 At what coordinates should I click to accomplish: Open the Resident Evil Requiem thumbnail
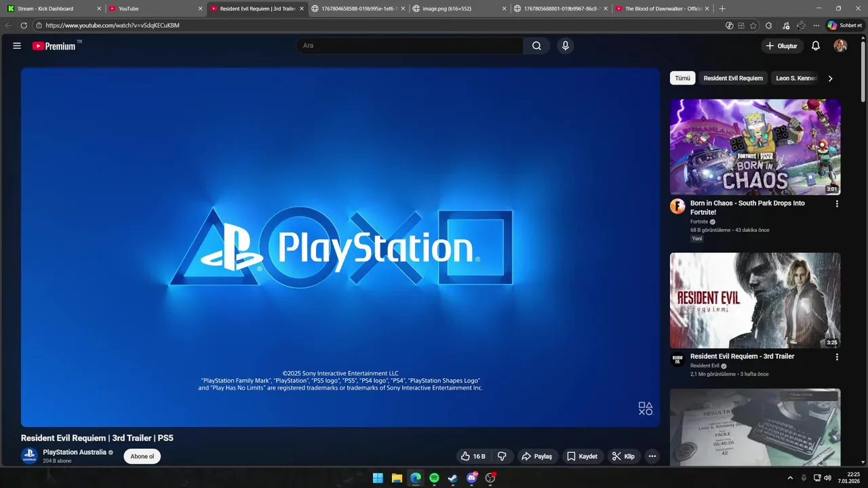coord(755,300)
